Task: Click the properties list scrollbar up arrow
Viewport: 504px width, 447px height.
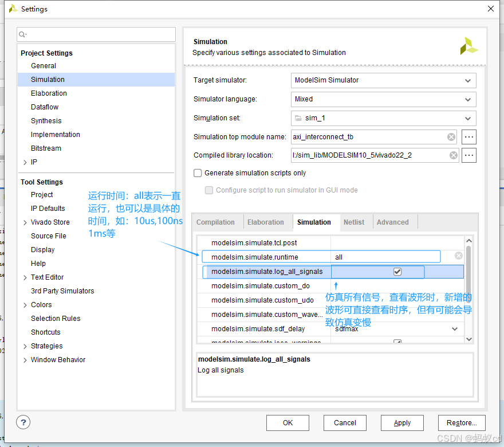Action: click(x=469, y=241)
